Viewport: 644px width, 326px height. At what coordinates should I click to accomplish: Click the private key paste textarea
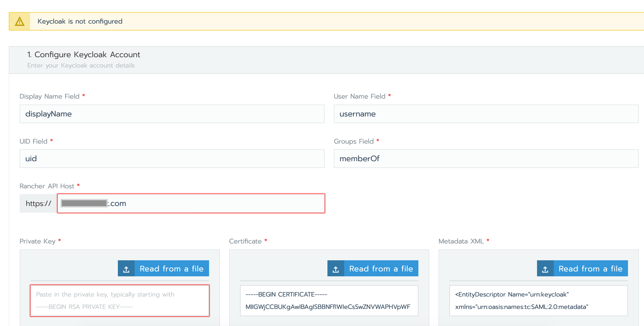(120, 301)
